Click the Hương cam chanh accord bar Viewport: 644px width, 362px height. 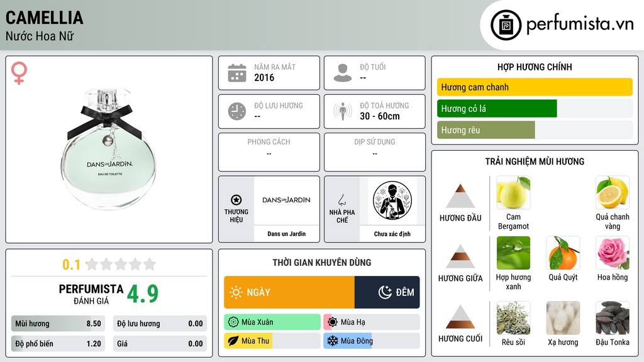pos(535,87)
